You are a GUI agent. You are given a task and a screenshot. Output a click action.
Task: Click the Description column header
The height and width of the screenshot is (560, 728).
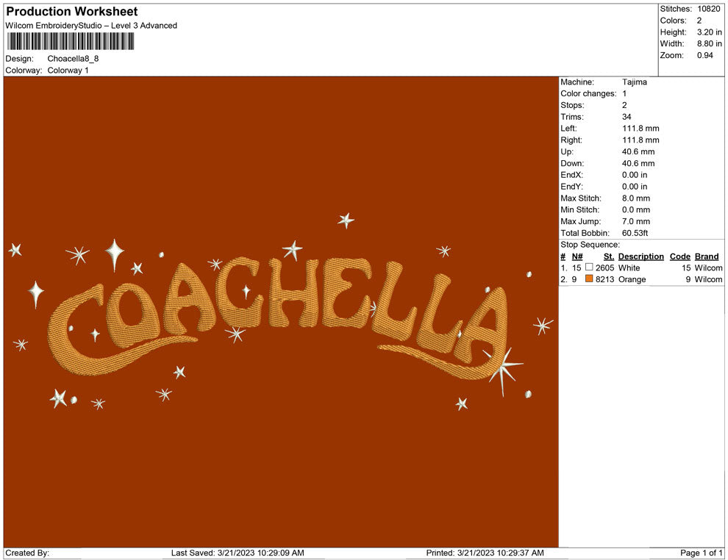click(640, 256)
